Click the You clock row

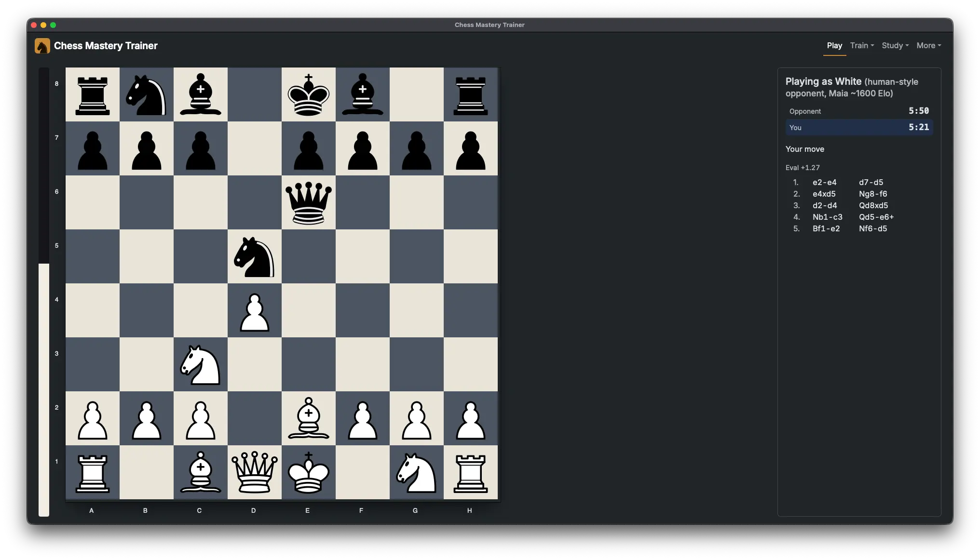(x=859, y=127)
